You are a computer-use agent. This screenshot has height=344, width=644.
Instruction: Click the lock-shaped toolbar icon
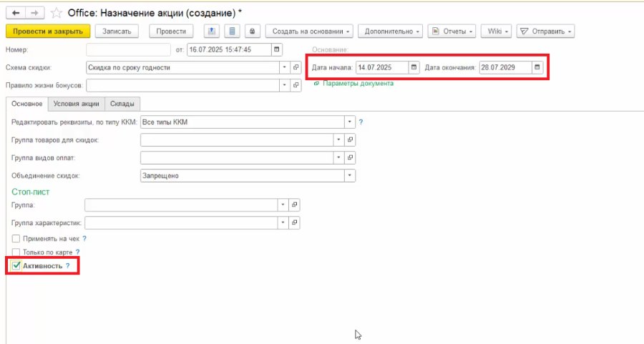(252, 31)
